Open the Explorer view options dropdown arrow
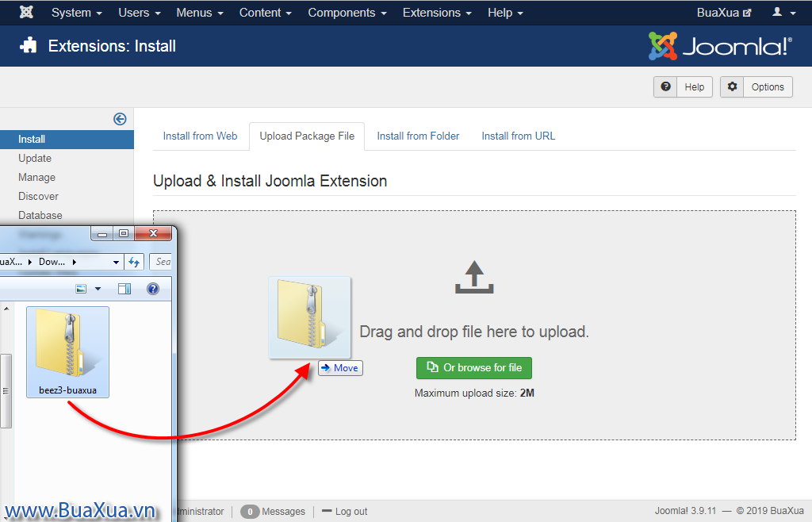The height and width of the screenshot is (522, 812). (98, 289)
